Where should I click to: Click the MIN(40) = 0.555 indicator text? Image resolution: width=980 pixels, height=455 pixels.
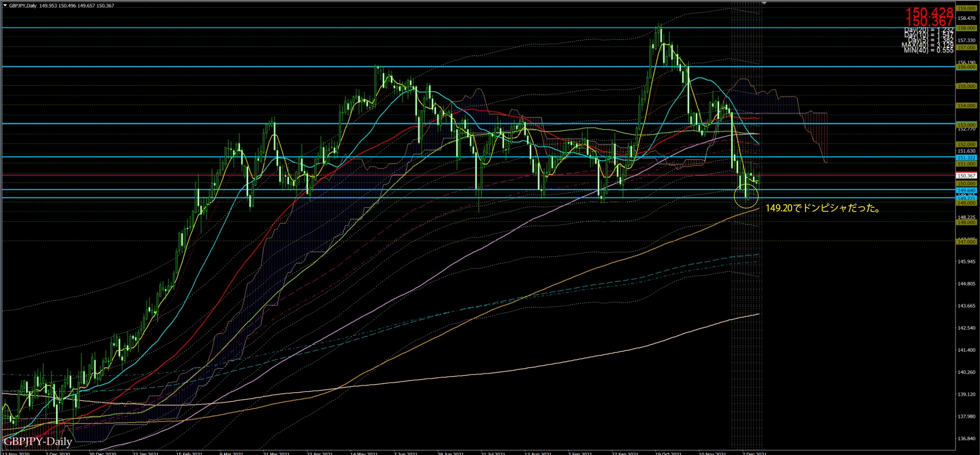(928, 50)
